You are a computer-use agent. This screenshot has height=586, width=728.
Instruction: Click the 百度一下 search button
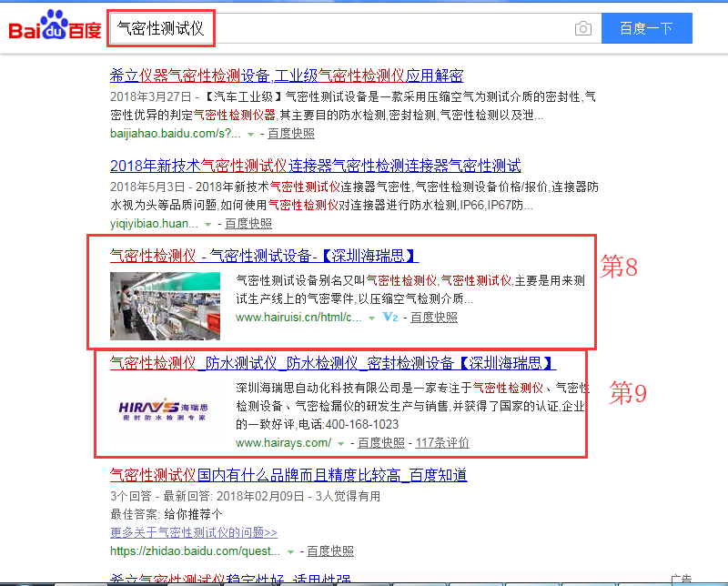(646, 28)
